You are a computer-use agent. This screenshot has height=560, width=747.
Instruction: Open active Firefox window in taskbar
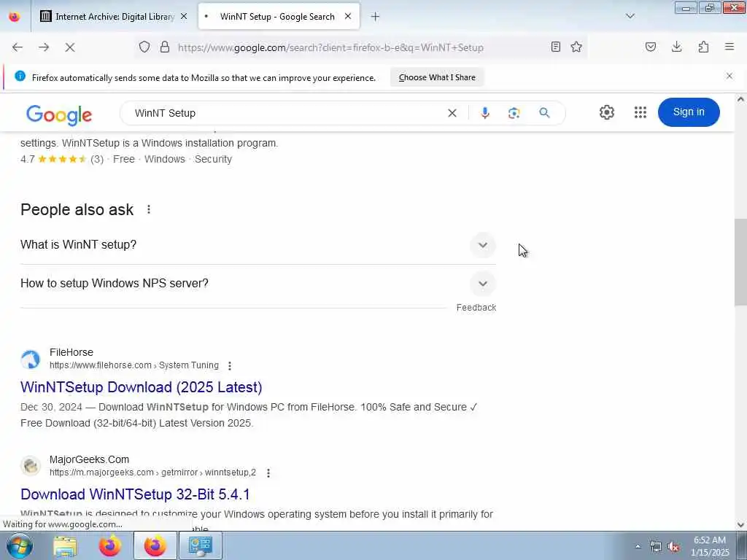tap(155, 545)
